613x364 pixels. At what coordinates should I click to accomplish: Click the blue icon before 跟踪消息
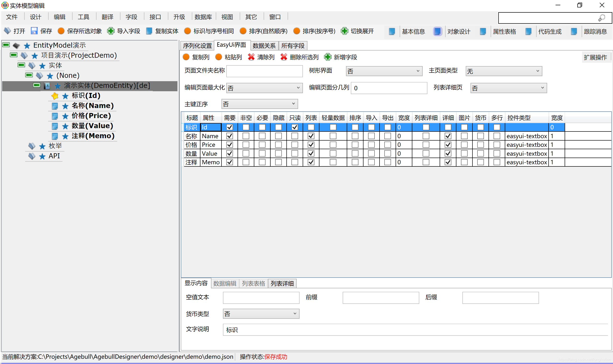(x=574, y=31)
